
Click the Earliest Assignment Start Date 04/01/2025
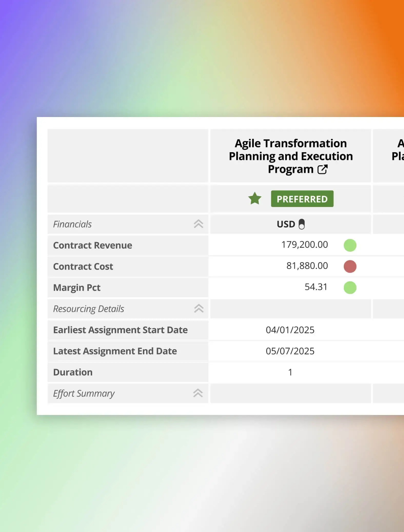290,330
